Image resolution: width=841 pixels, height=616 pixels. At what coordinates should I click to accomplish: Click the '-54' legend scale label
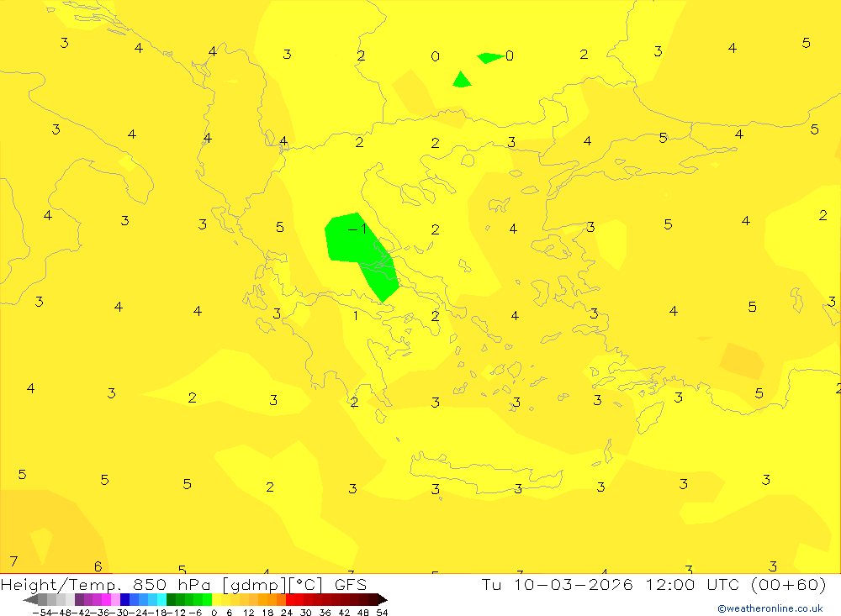point(42,613)
